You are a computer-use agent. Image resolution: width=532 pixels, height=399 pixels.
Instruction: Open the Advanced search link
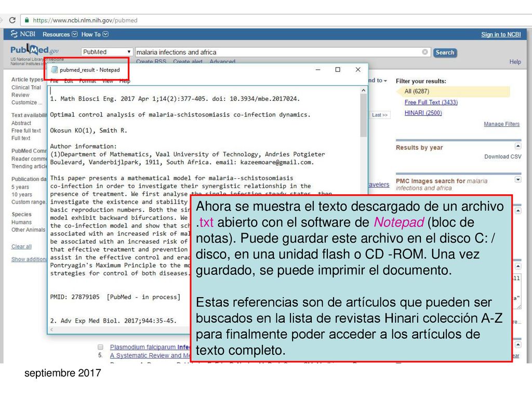(222, 61)
